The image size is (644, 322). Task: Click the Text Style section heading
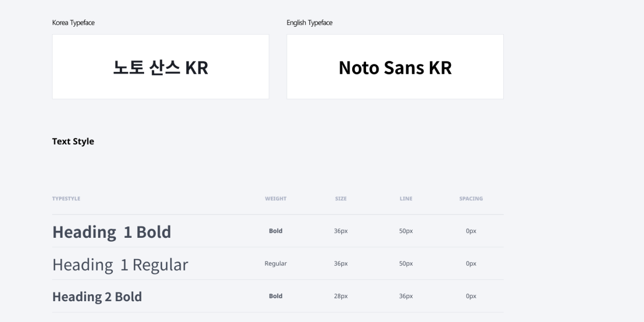coord(73,141)
